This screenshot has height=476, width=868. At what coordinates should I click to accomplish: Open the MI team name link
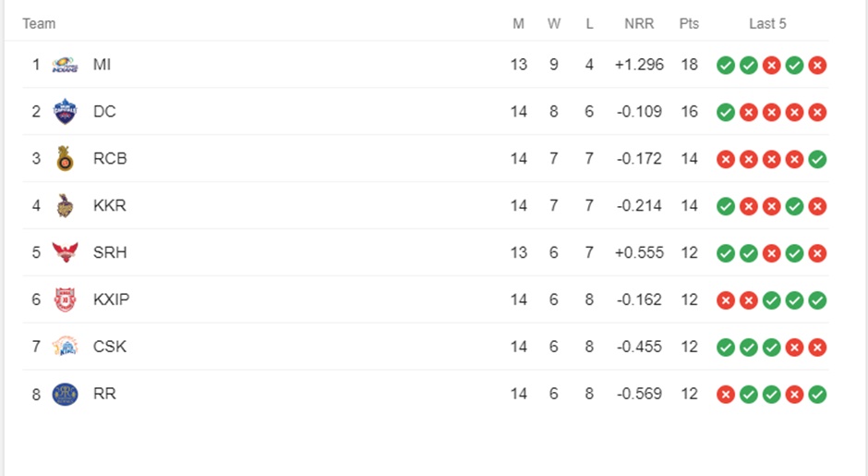pos(102,65)
